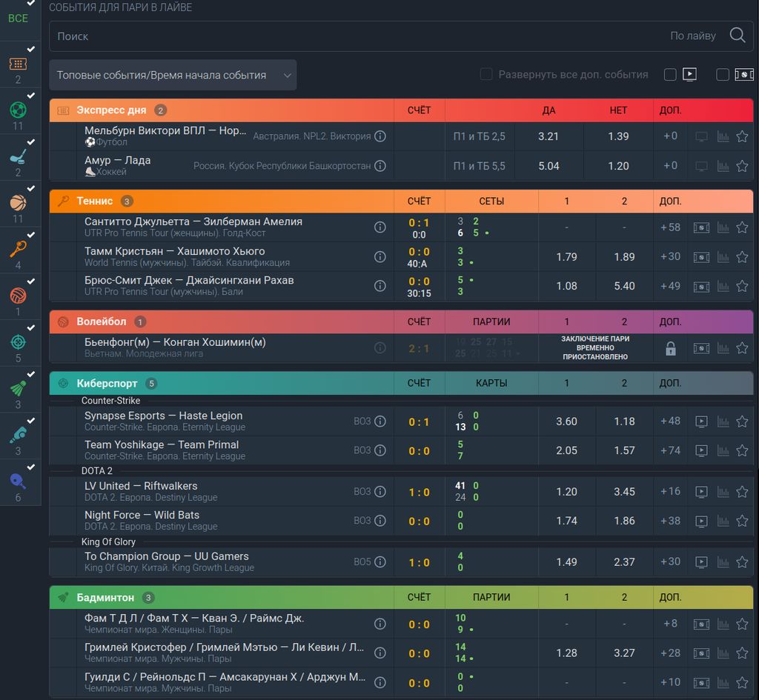Bet on odds 3.21 for Мельбурн Виктори
759x700 pixels.
click(548, 136)
